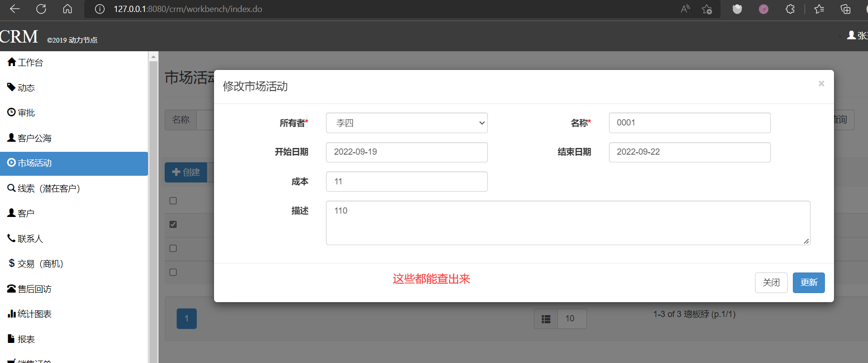
Task: Click the sidebar scrollbar up arrow
Action: pyautogui.click(x=153, y=57)
